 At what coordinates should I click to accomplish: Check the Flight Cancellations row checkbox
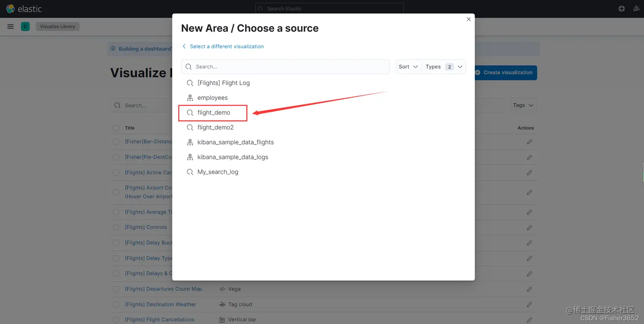tap(116, 319)
